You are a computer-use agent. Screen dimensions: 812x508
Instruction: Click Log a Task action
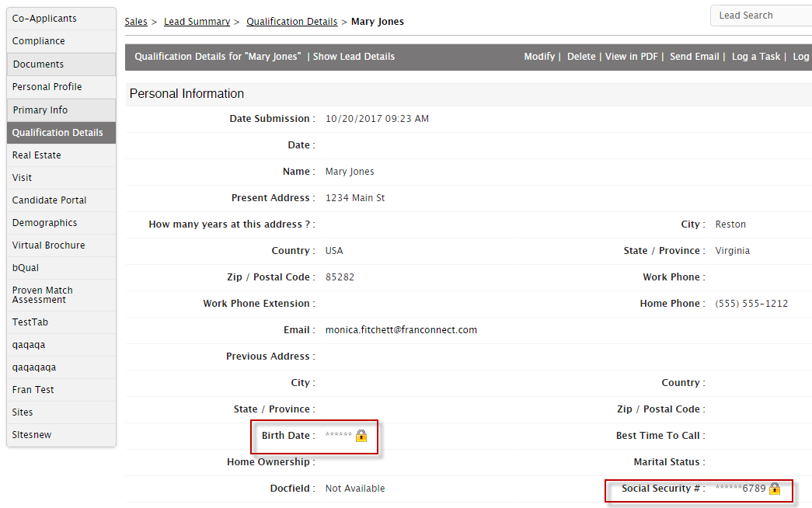tap(755, 57)
